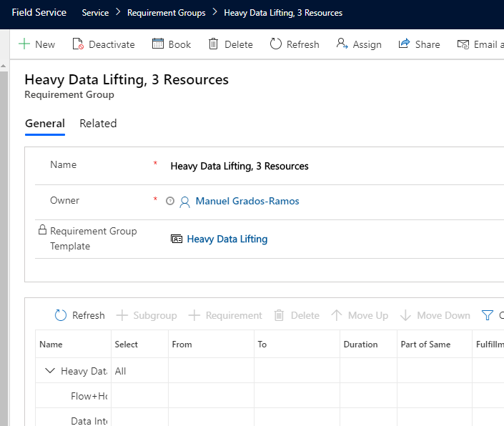Click the Select column header

(140, 344)
